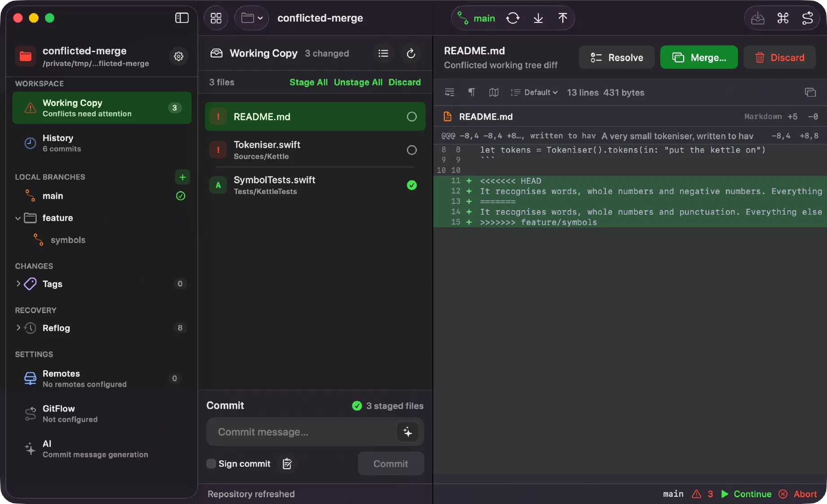Viewport: 827px width, 504px height.
Task: Toggle word wrap icon in diff toolbar
Action: pos(449,93)
